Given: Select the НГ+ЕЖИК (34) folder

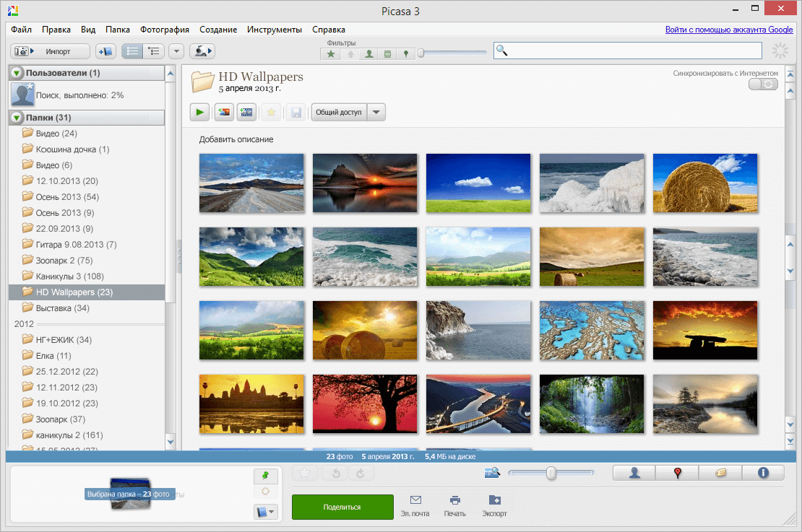Looking at the screenshot, I should (x=64, y=340).
